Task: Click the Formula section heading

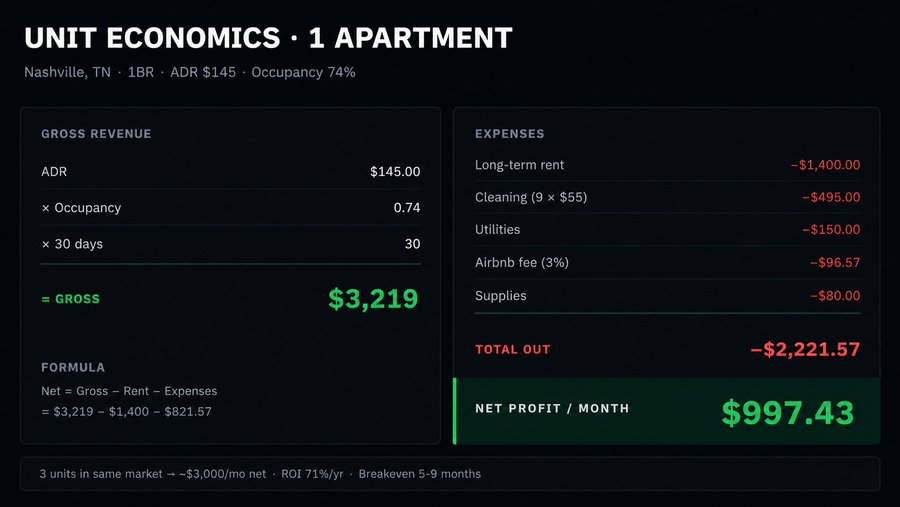Action: [x=73, y=367]
